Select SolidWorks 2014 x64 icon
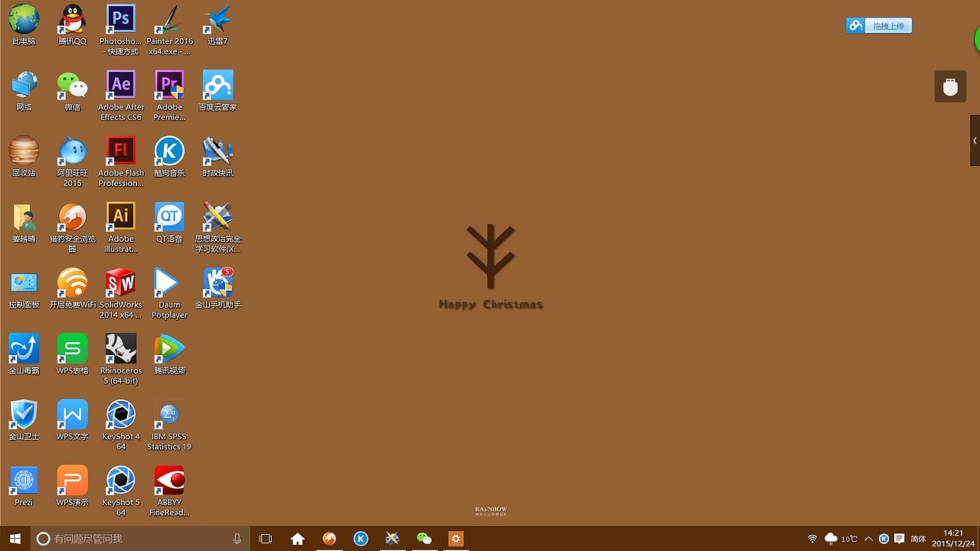Screen dimensions: 980x551 (x=120, y=293)
